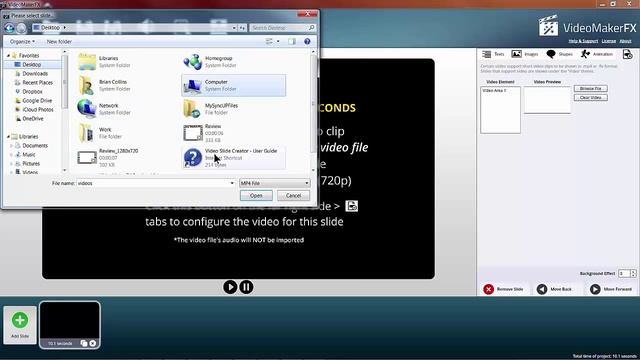Expand the Documents library node
640x360 pixels.
pos(11,145)
